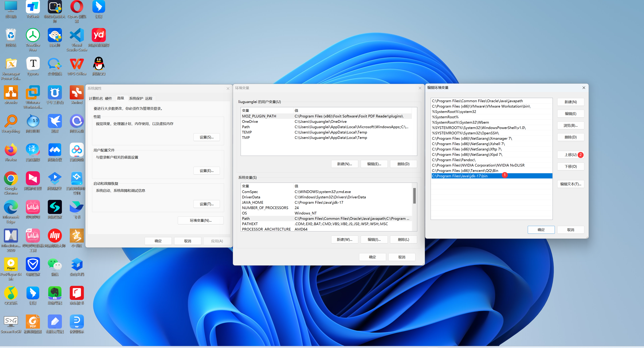Screen dimensions: 644x348
Task: Open WPS Office desktop icon
Action: pos(77,66)
